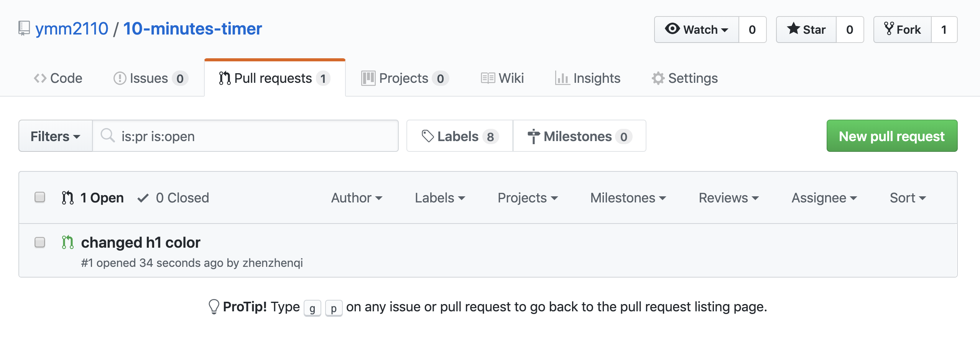Show 1 Open pull requests

(93, 198)
